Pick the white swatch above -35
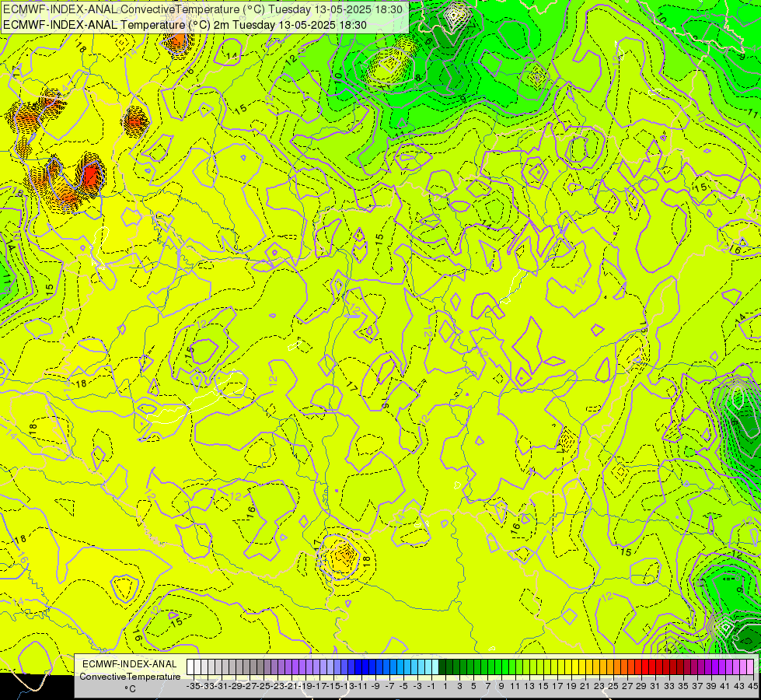This screenshot has width=761, height=700. [x=190, y=667]
